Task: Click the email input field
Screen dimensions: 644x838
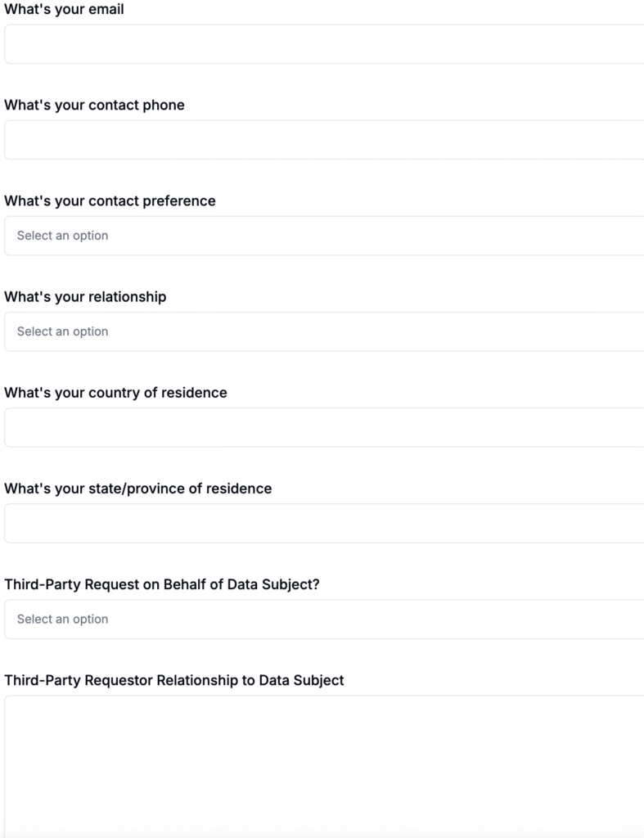Action: point(324,43)
